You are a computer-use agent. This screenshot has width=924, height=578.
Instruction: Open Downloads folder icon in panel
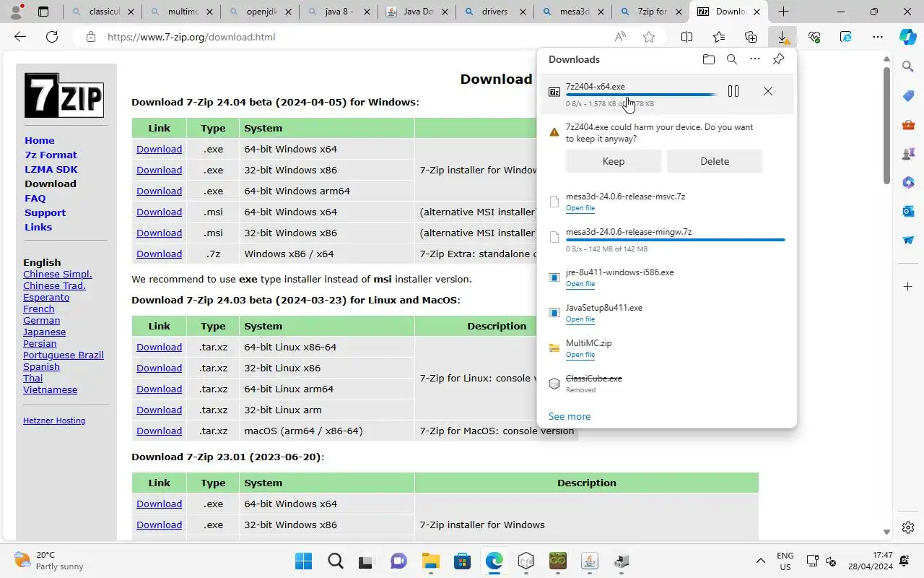[708, 59]
